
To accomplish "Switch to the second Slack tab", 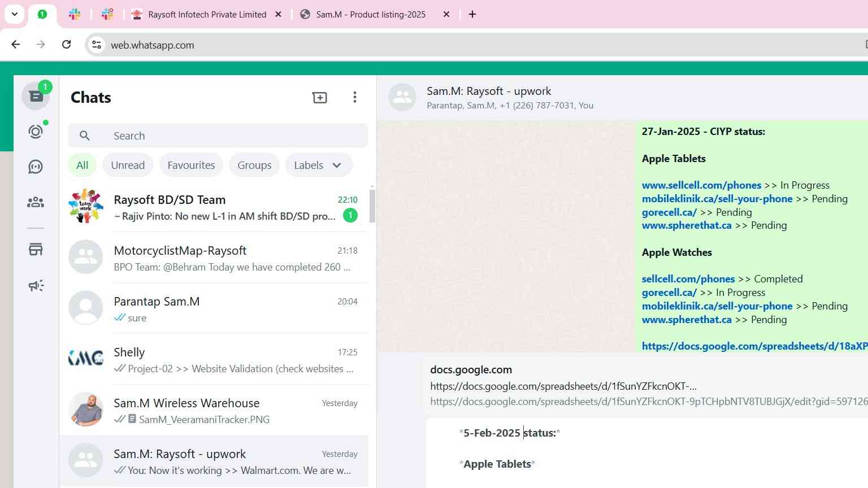I will click(x=107, y=14).
